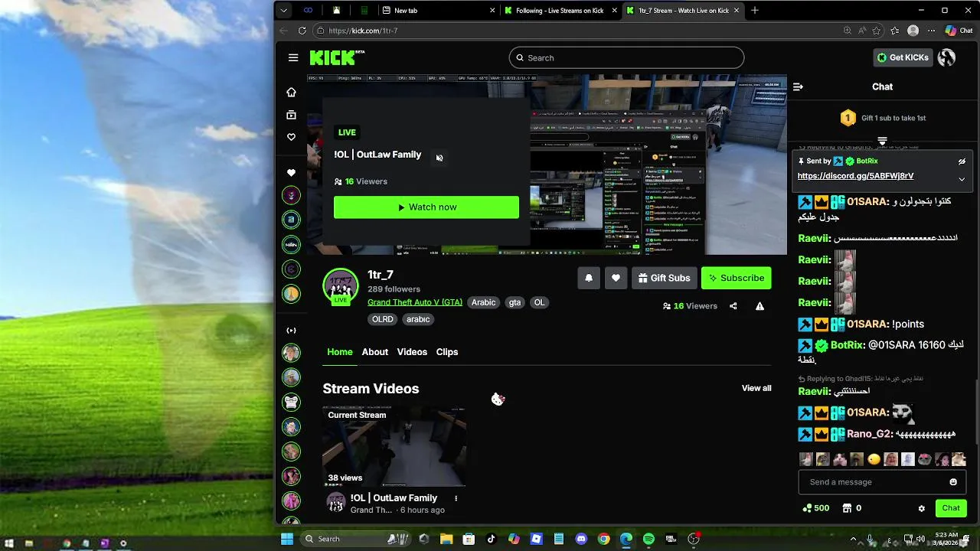Open a new browser tab with plus
The image size is (980, 551).
click(755, 11)
